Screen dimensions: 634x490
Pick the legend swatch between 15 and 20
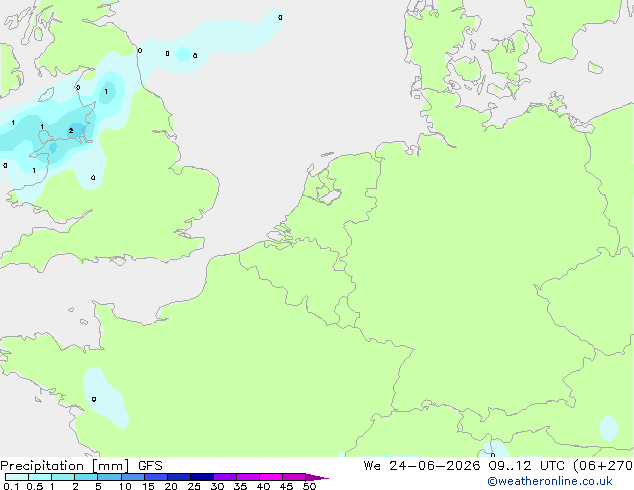coord(156,477)
